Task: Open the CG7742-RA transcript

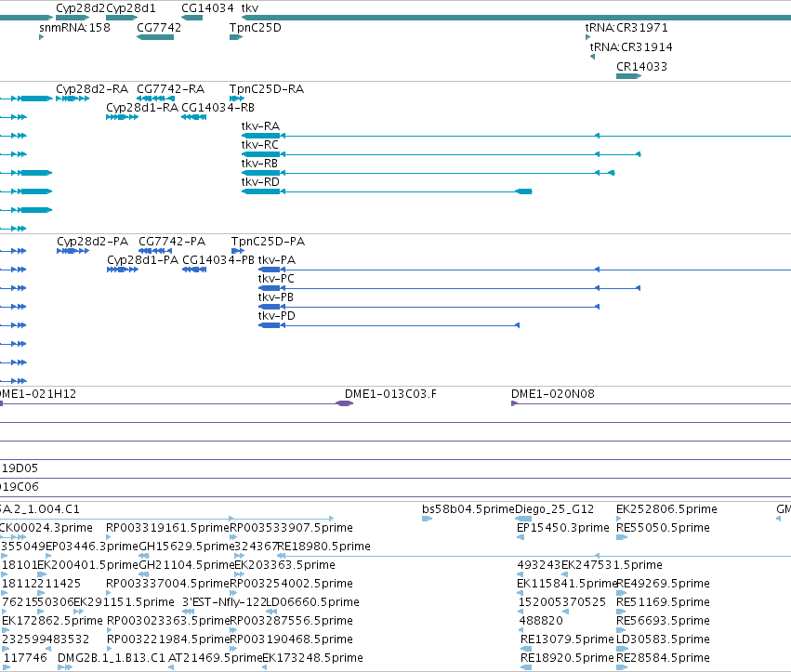Action: [x=170, y=89]
